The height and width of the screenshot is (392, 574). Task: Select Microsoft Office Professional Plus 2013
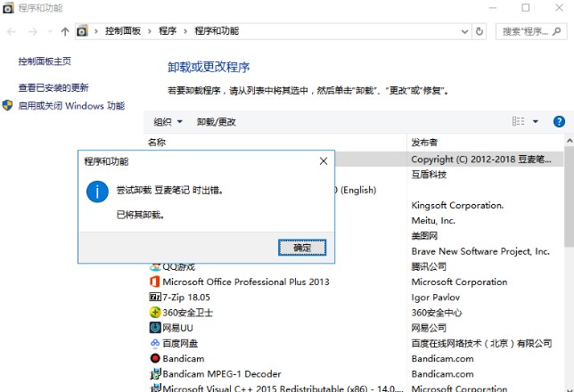point(246,282)
